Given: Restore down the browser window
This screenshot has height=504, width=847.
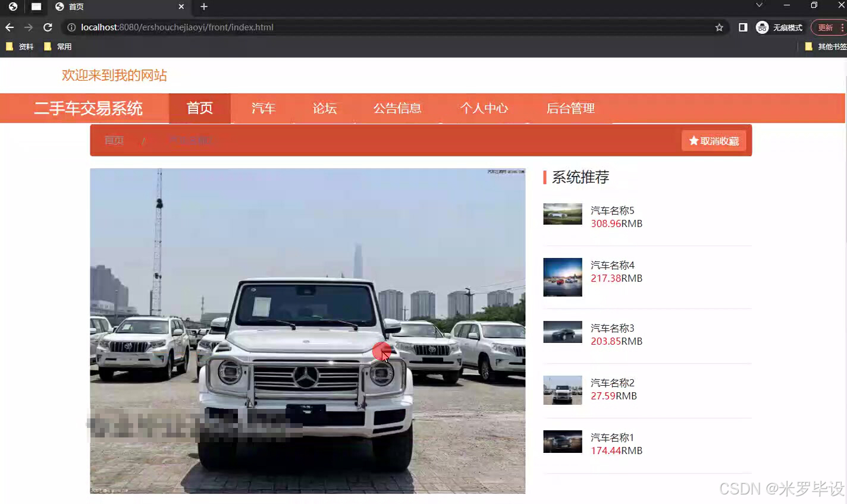Looking at the screenshot, I should click(x=814, y=5).
